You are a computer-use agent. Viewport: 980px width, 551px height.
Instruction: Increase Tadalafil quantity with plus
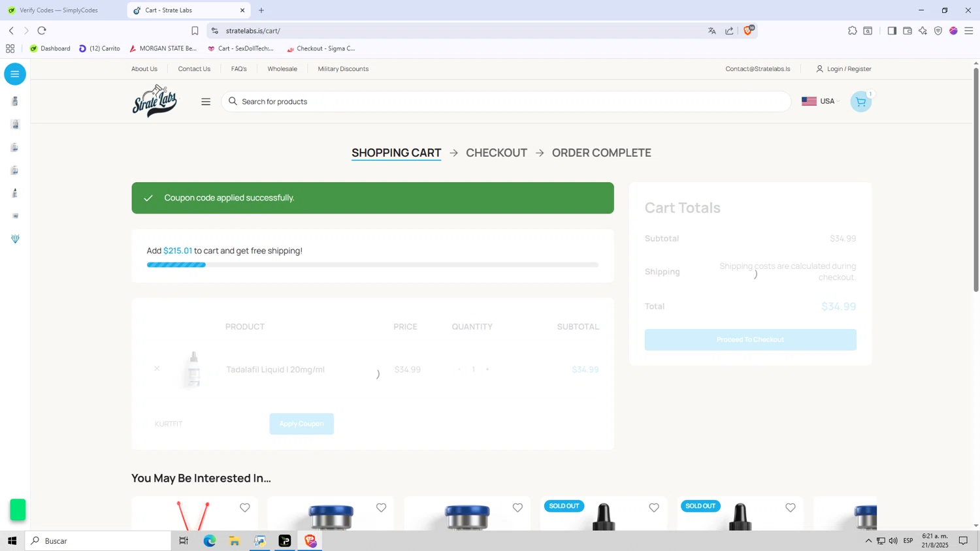click(487, 370)
